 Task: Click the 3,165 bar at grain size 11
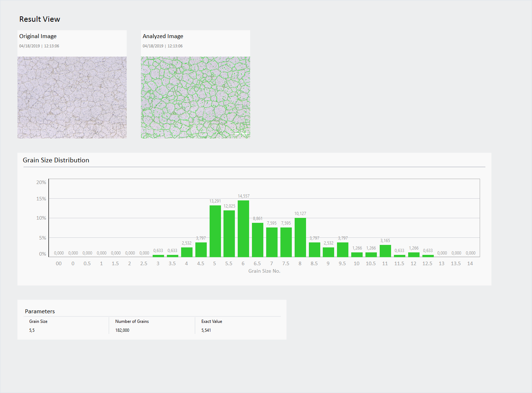tap(385, 250)
